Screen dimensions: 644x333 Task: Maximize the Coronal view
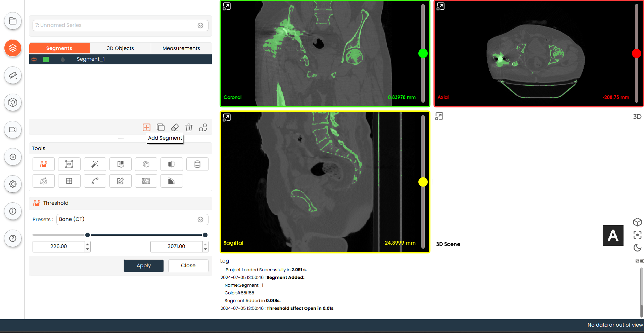pos(227,6)
